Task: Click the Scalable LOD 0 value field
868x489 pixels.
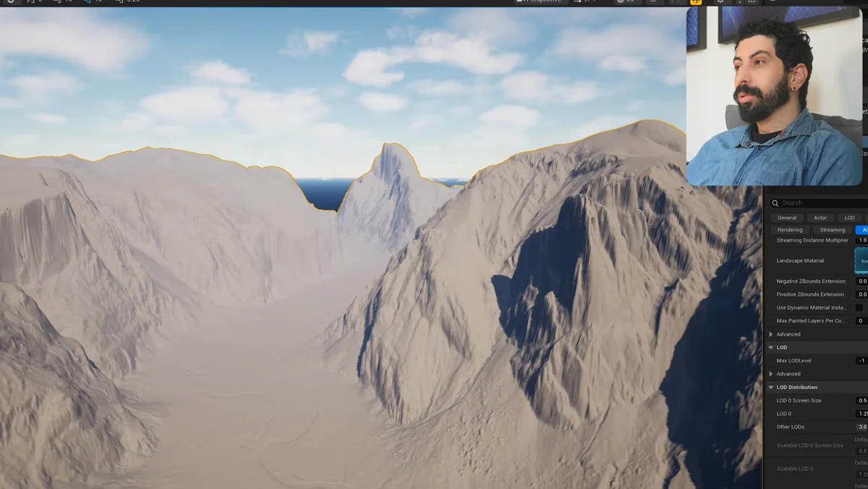Action: (x=861, y=475)
